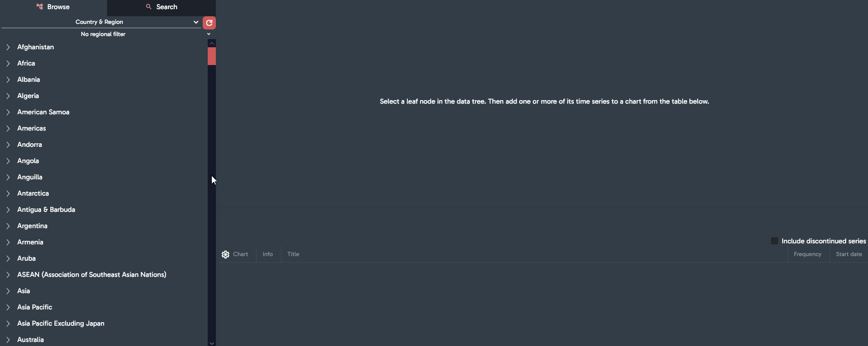Viewport: 868px width, 346px height.
Task: Select ASEAN tree item
Action: pos(91,275)
